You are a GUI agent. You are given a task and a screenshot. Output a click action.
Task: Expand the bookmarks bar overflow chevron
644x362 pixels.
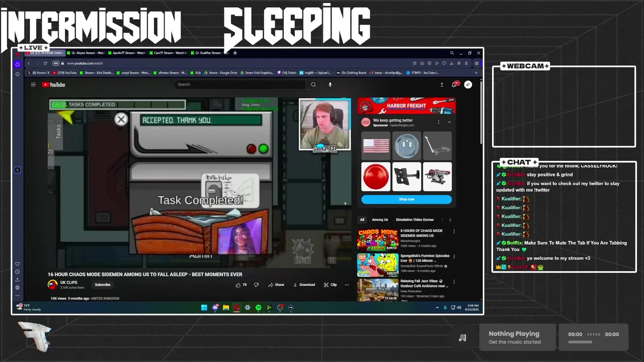tap(476, 73)
